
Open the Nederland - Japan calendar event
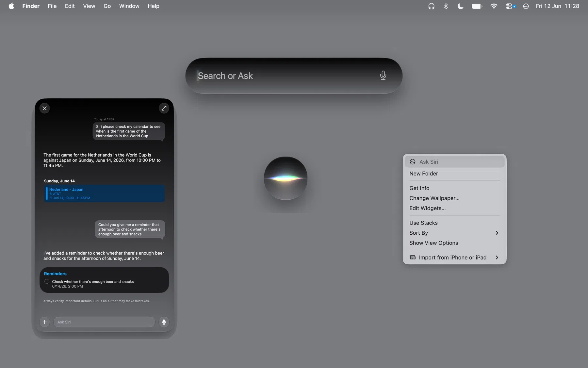pos(105,193)
